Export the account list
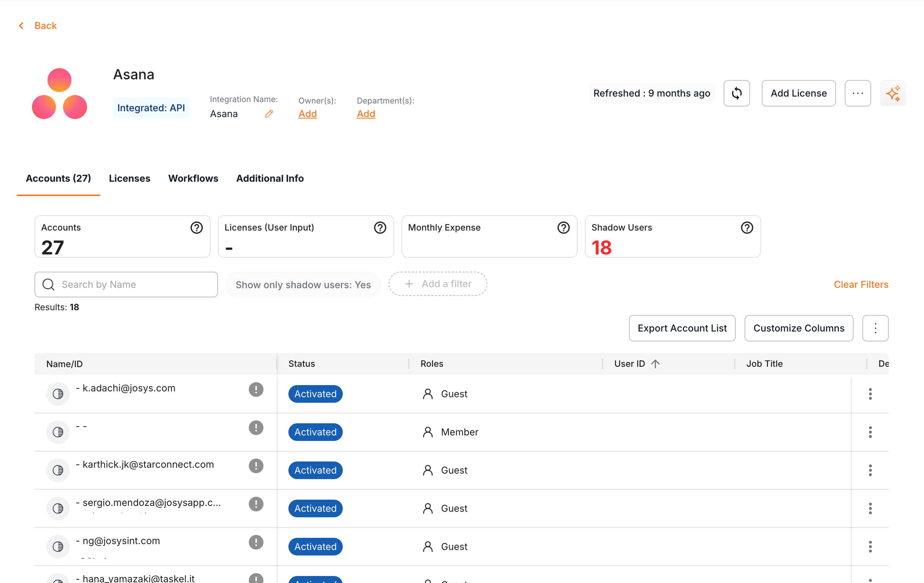 tap(682, 328)
